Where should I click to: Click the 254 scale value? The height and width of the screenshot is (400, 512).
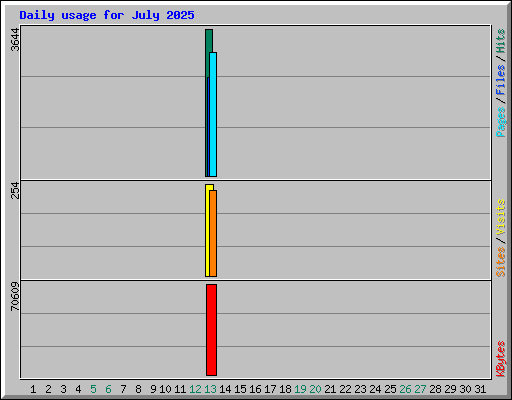point(15,190)
